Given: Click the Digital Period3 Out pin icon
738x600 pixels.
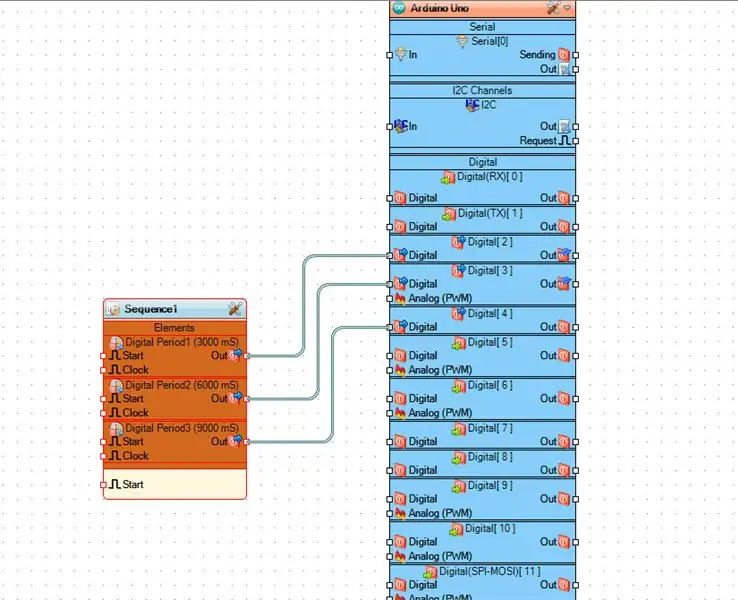Looking at the screenshot, I should coord(235,441).
